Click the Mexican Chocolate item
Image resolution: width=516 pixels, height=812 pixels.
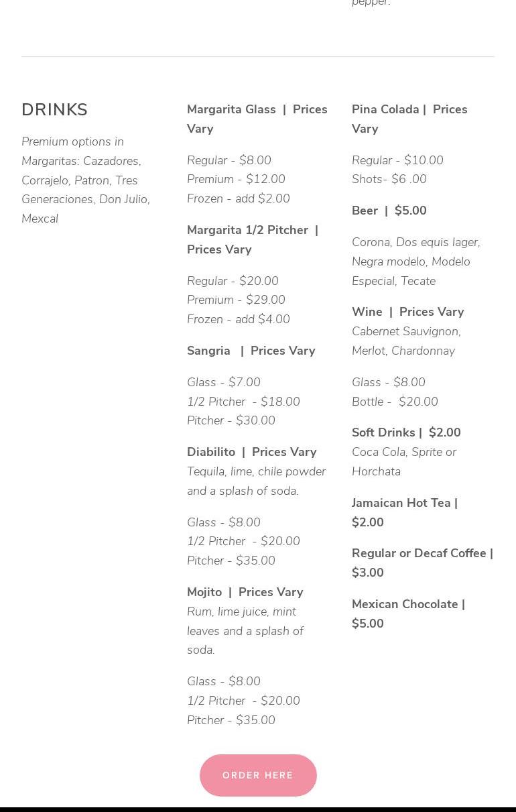tap(408, 614)
